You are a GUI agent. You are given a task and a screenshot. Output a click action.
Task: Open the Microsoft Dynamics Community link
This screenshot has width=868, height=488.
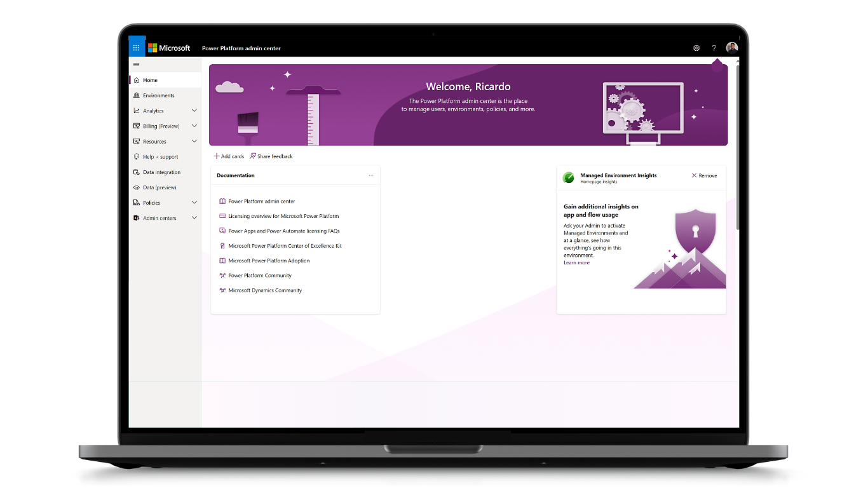click(265, 290)
